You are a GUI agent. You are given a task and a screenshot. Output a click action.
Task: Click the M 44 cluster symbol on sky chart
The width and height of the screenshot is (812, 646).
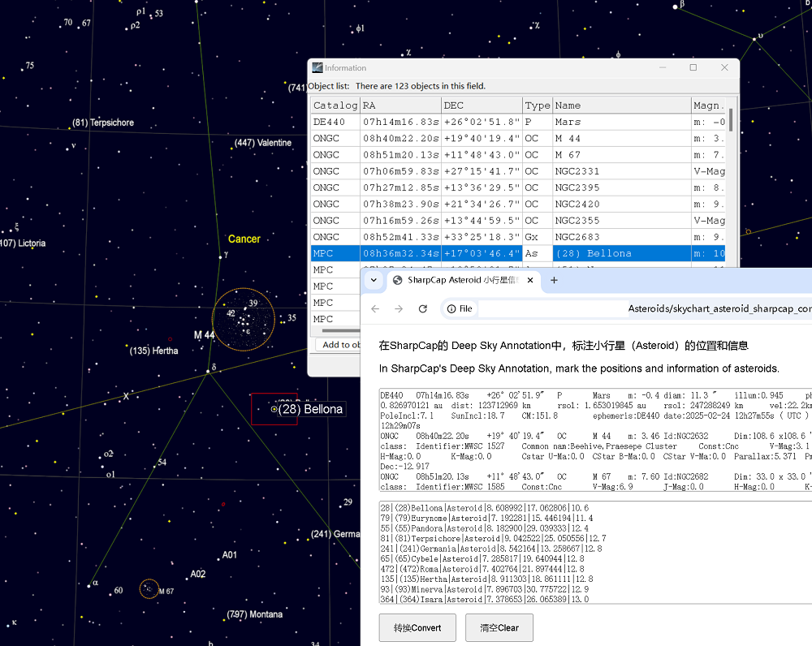[x=243, y=320]
